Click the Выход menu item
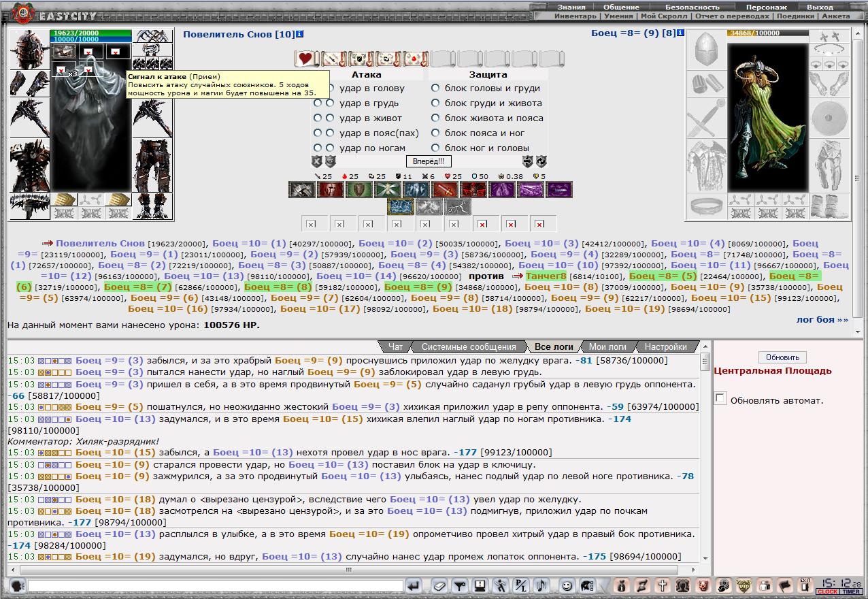Screen dimensions: 868x599 pos(820,7)
